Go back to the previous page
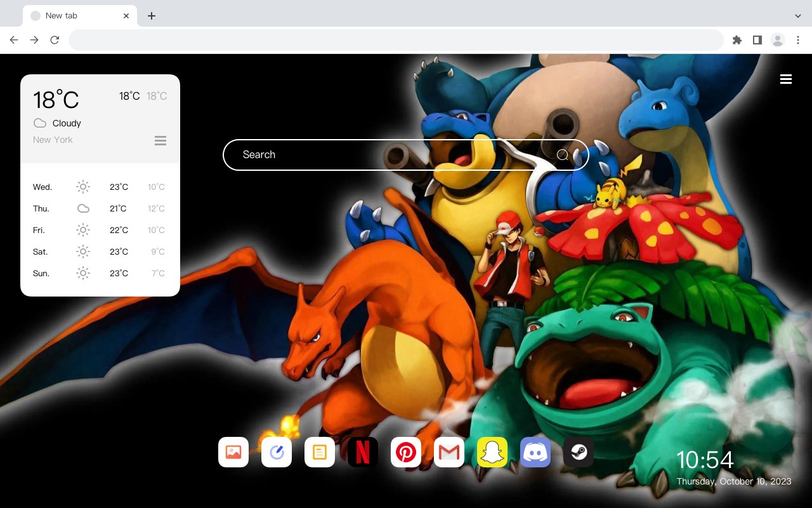The image size is (812, 508). coord(14,40)
